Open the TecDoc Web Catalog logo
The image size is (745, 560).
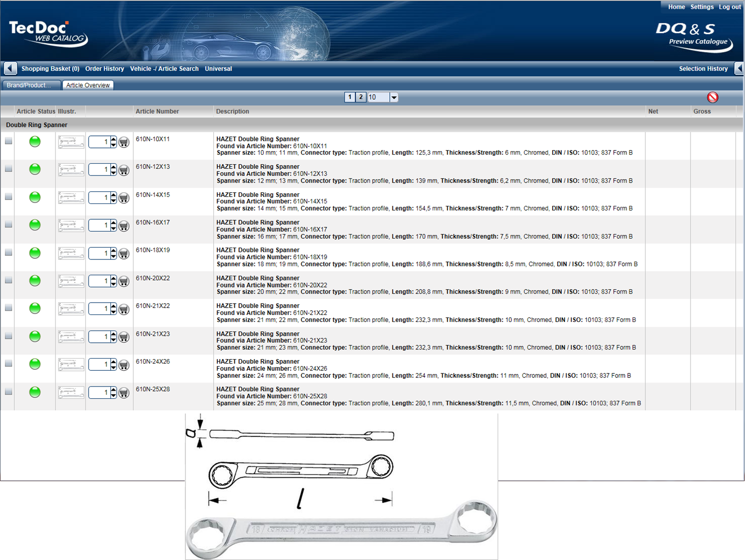(x=48, y=34)
